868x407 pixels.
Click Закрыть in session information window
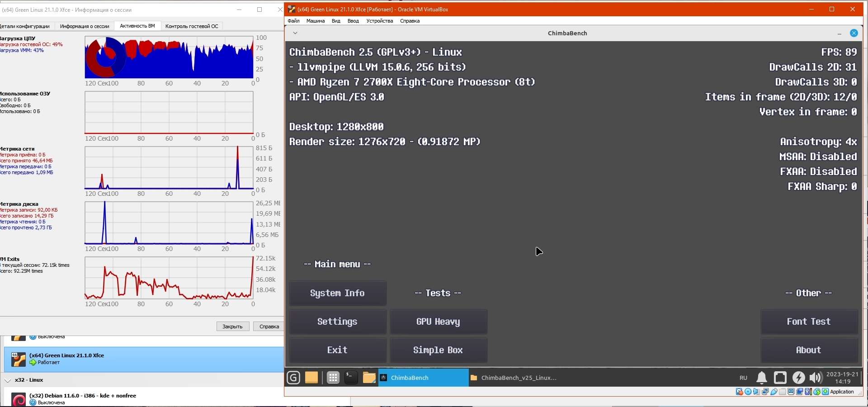(x=233, y=327)
